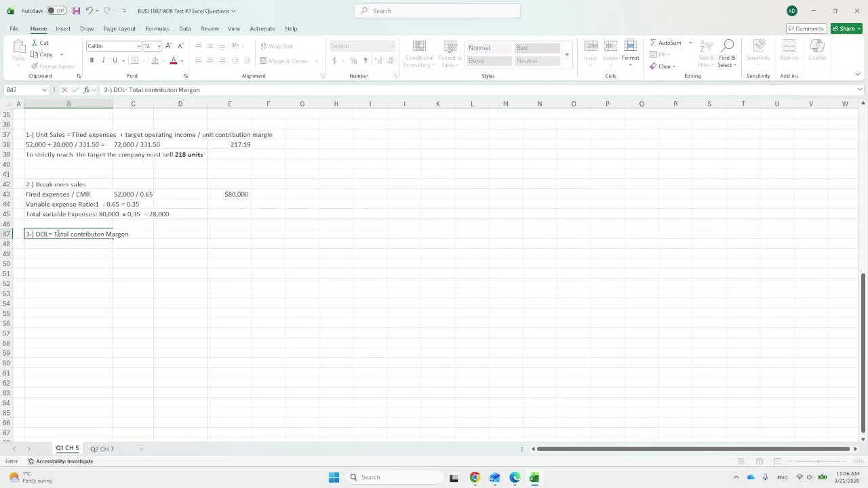Click Wrap Text button
The width and height of the screenshot is (868, 488).
pyautogui.click(x=276, y=46)
